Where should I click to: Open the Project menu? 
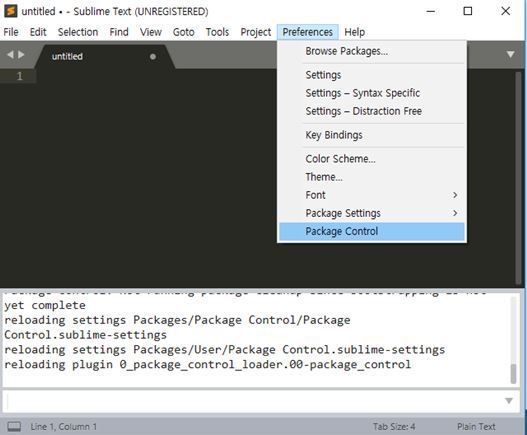click(x=256, y=32)
